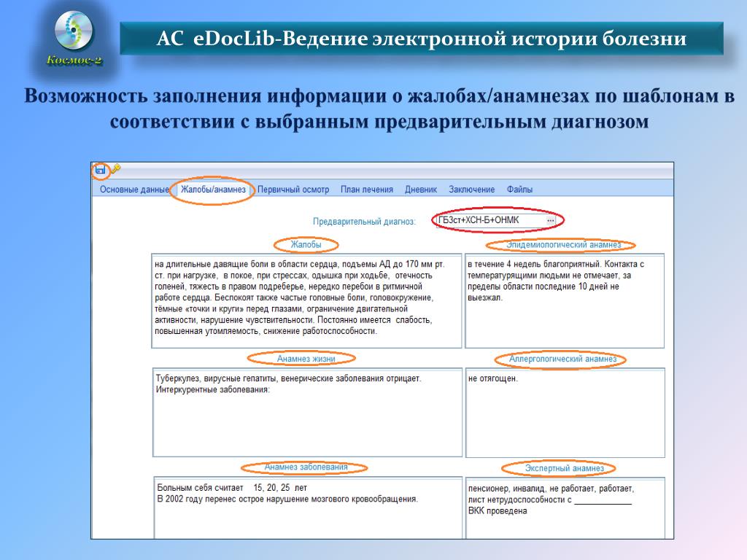Viewport: 747px width, 560px height.
Task: Switch to the Жалобы/анамнез tab
Action: 213,189
